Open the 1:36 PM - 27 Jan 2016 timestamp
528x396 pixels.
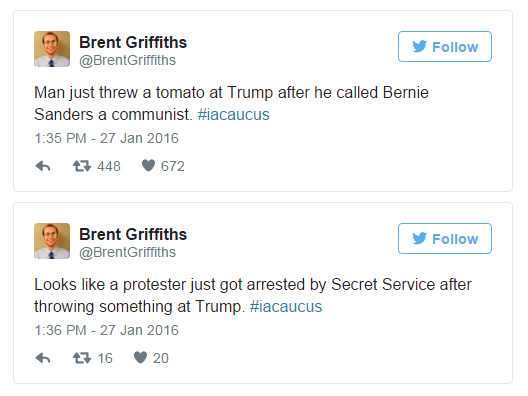pos(106,330)
